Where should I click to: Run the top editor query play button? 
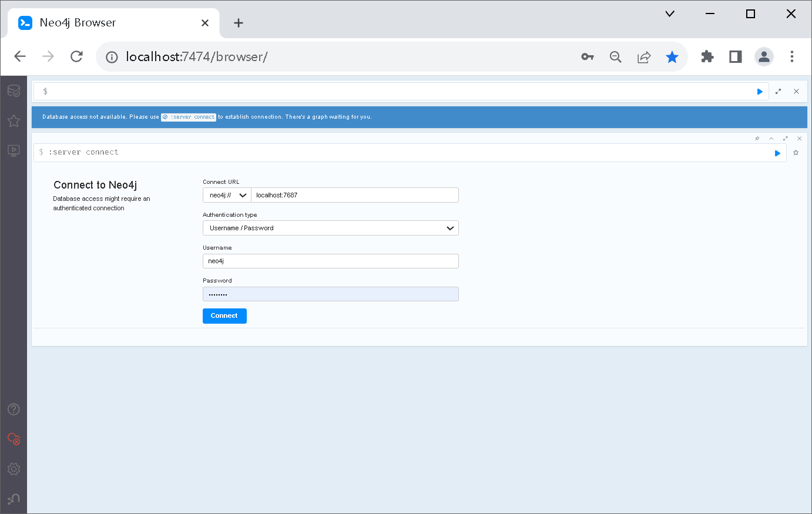click(760, 92)
